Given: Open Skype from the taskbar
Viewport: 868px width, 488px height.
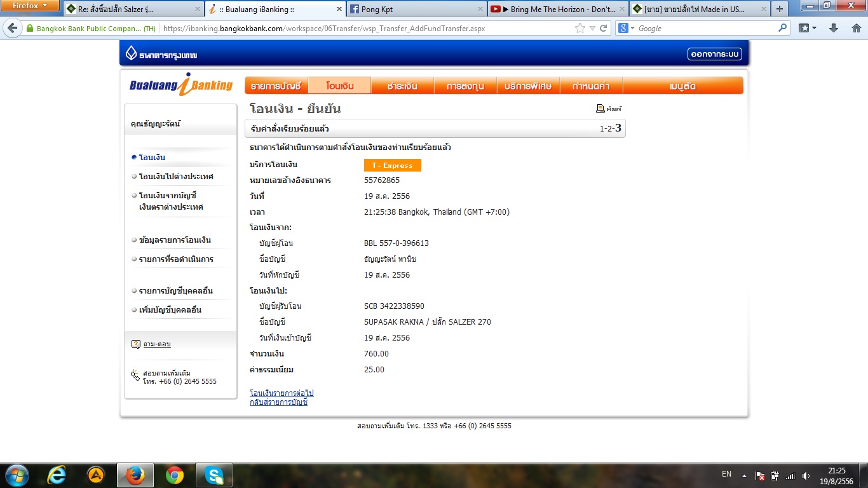Looking at the screenshot, I should [214, 475].
